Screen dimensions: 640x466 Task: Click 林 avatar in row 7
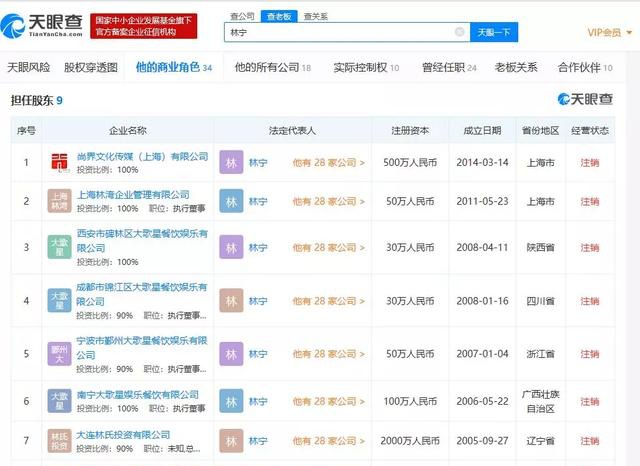click(231, 441)
